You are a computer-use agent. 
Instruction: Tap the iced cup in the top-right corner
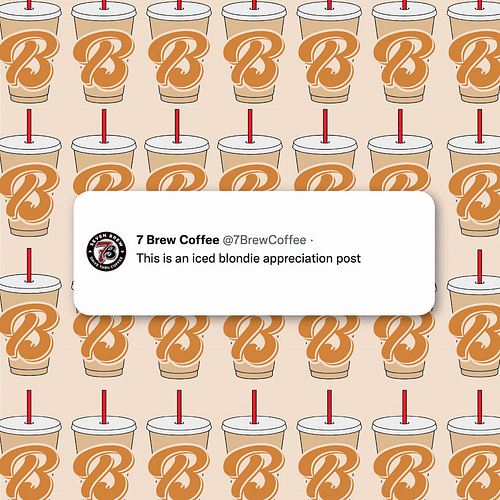[x=473, y=52]
